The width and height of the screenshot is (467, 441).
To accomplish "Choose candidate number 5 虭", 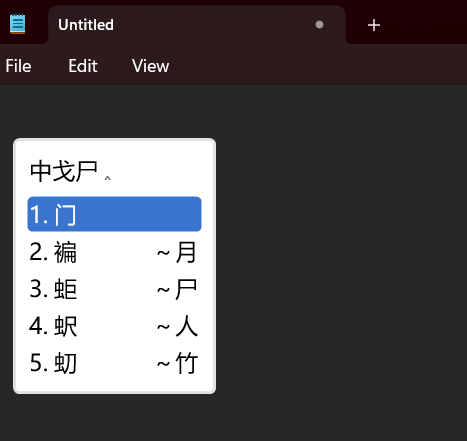I will click(114, 363).
